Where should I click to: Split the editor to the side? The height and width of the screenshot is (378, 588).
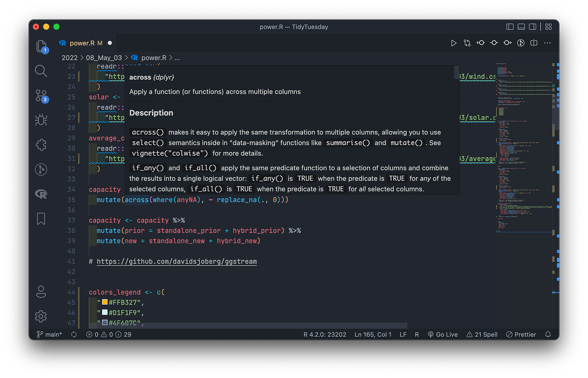pos(534,42)
